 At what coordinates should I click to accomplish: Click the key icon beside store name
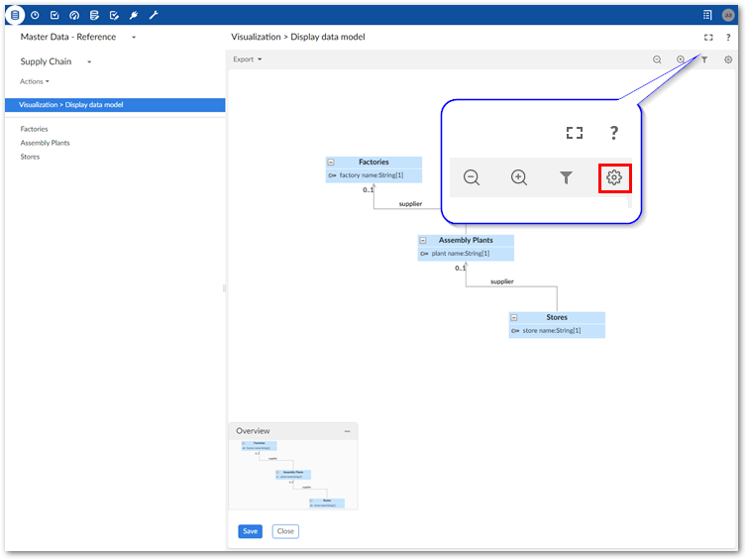pyautogui.click(x=515, y=331)
